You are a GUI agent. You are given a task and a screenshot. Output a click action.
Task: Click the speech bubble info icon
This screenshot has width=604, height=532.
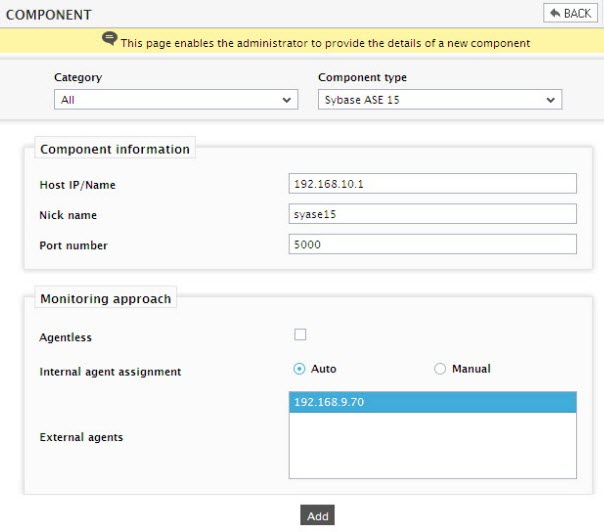[109, 39]
